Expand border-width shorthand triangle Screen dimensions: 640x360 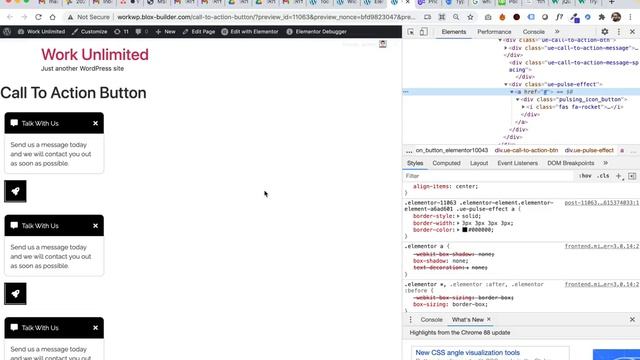point(458,223)
